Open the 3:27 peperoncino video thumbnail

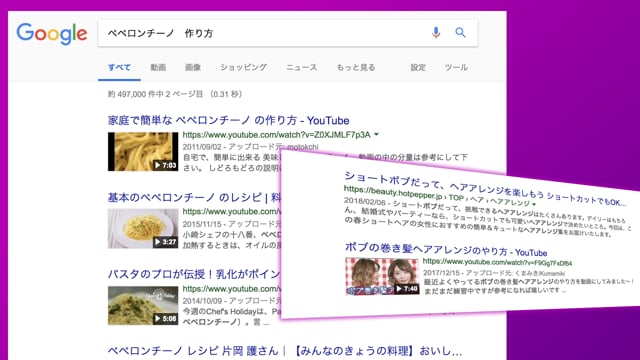click(143, 229)
